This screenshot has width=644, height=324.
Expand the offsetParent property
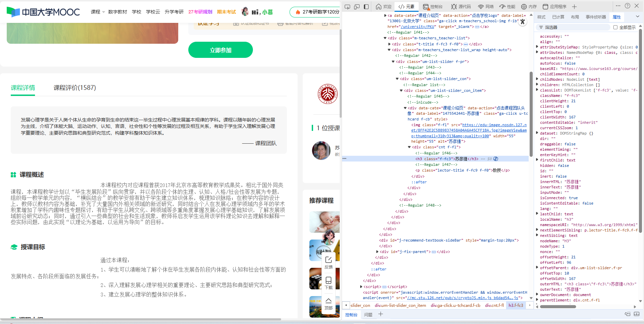pyautogui.click(x=537, y=268)
